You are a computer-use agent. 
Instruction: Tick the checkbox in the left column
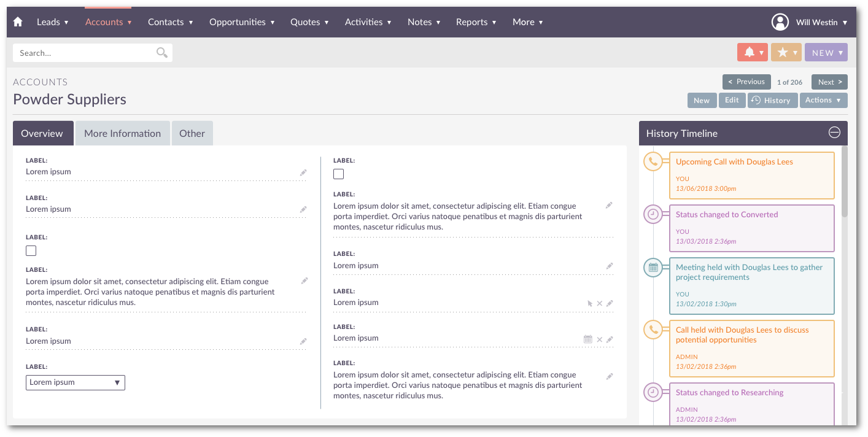coord(31,250)
